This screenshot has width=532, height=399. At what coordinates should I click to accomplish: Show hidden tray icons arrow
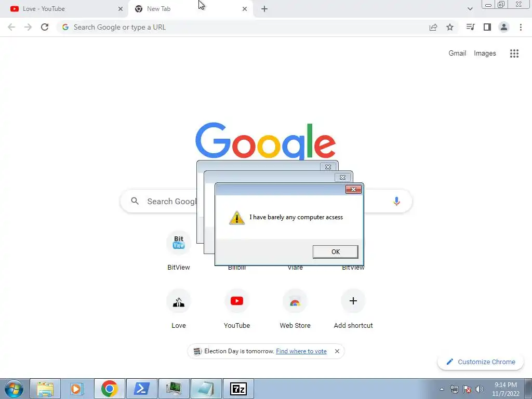pos(442,389)
